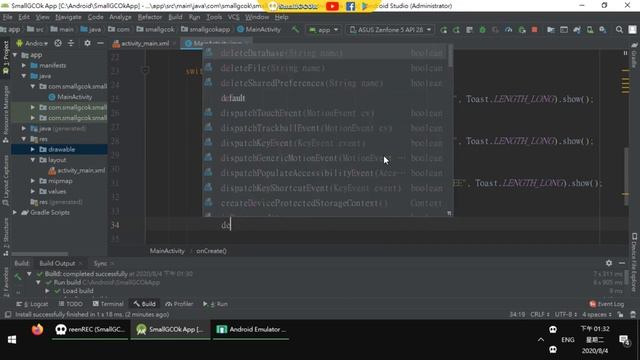The width and height of the screenshot is (640, 360).
Task: Open the Logcat tool window
Action: (x=33, y=304)
